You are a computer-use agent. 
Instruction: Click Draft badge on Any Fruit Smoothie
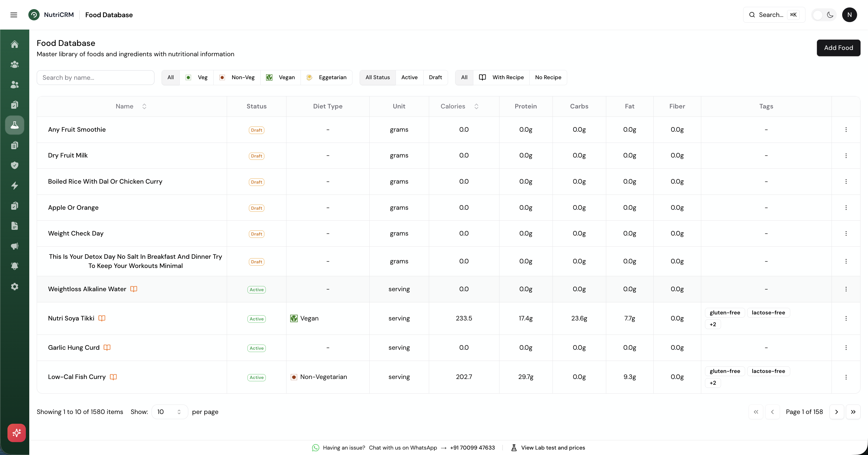256,130
